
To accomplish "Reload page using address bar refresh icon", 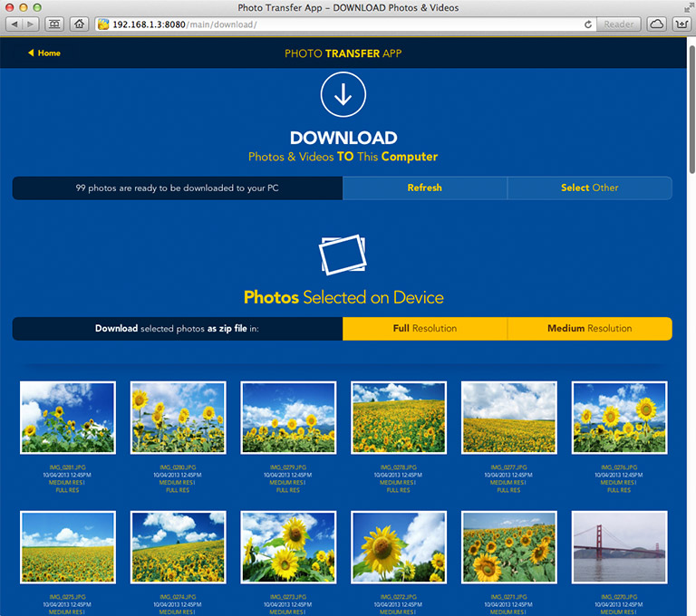I will coord(585,24).
